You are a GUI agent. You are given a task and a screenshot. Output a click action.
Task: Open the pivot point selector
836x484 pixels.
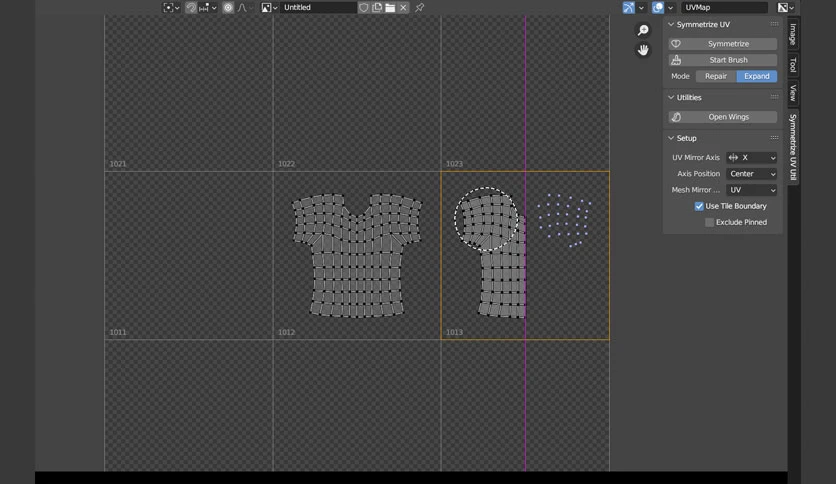[x=171, y=7]
